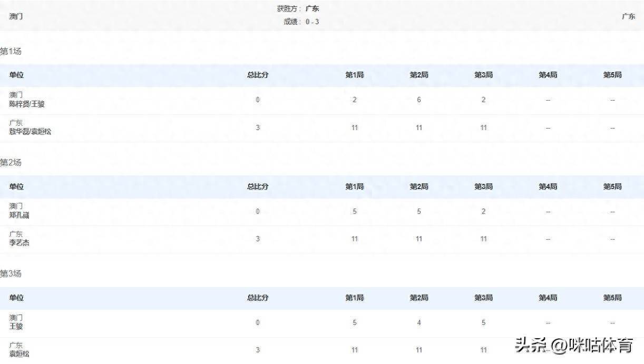
Task: Click the 广东 team name at top right
Action: point(628,16)
